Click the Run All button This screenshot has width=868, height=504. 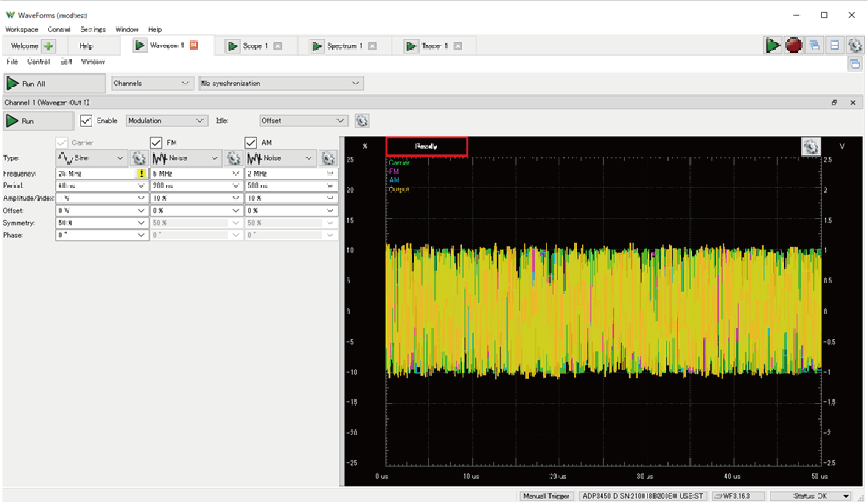tap(54, 83)
